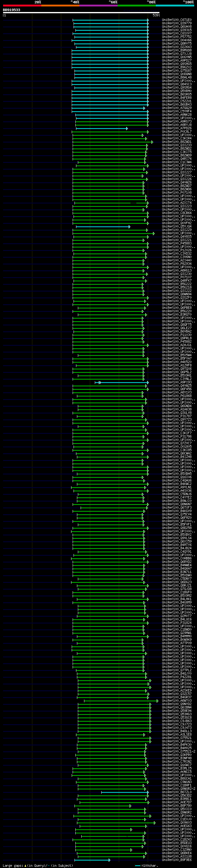Select hit label UniRef100_P12026
The width and height of the screenshot is (197, 868).
tap(177, 250)
